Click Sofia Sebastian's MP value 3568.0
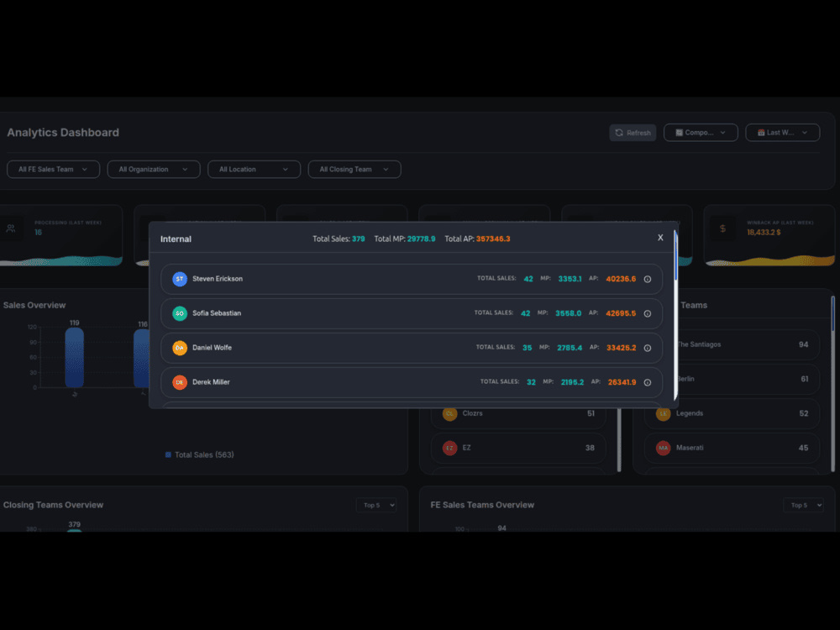The image size is (840, 630). coord(569,313)
